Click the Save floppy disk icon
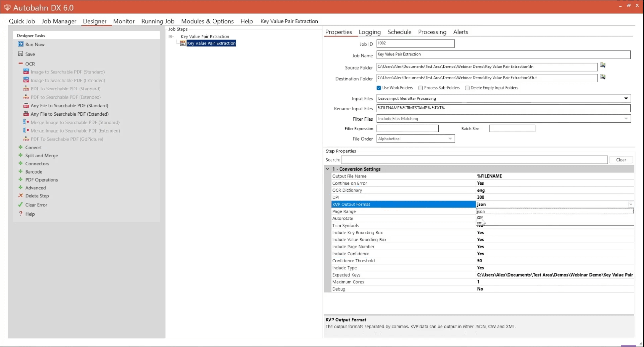The height and width of the screenshot is (347, 644). 21,54
